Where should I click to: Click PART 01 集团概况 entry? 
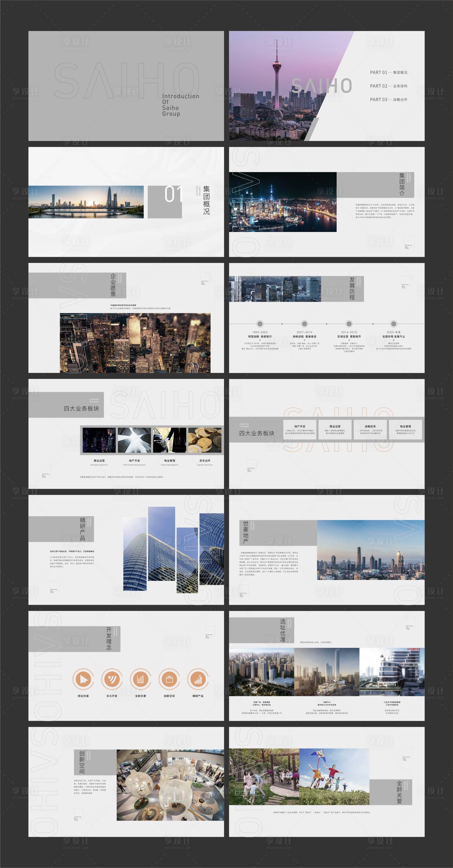(389, 73)
